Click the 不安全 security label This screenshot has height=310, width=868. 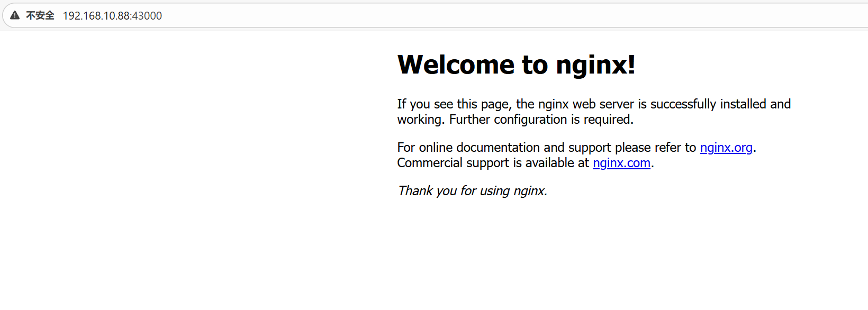click(x=40, y=16)
